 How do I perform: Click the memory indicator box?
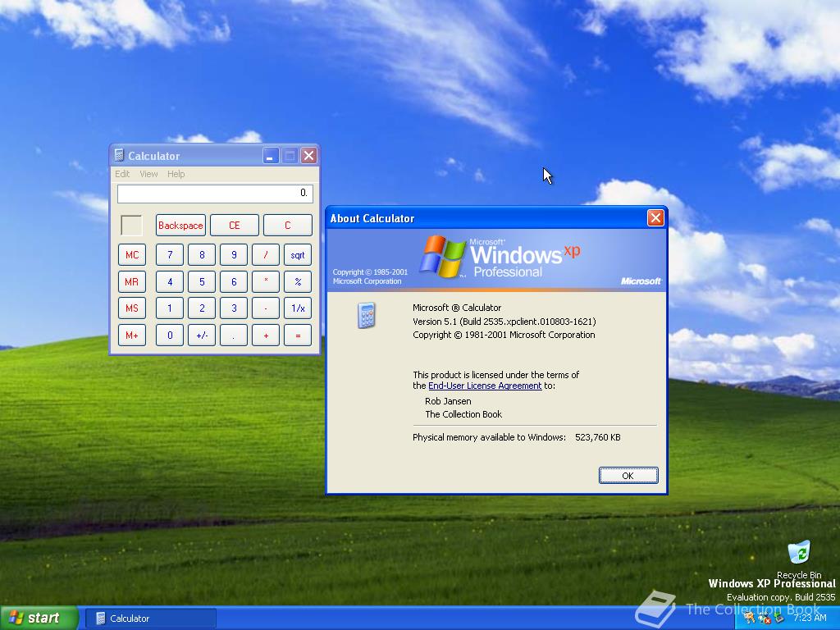pos(132,226)
